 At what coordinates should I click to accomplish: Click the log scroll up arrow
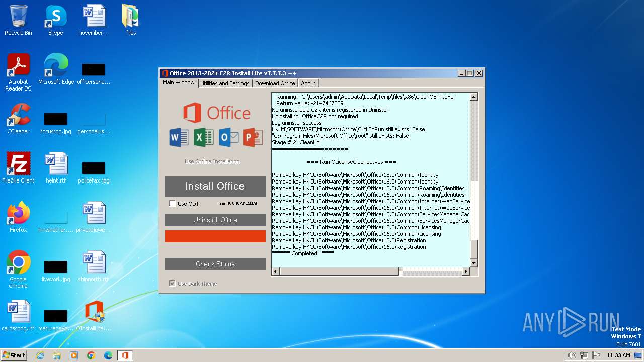[473, 97]
